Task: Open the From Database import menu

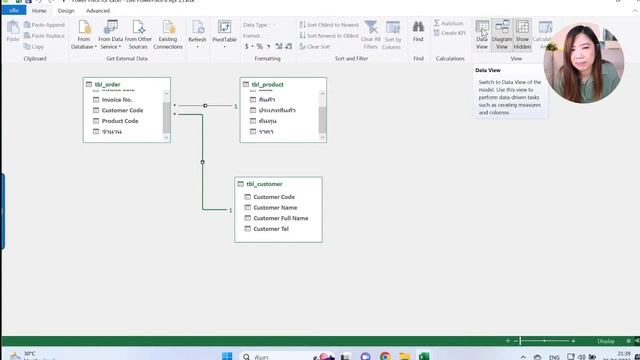Action: [84, 35]
